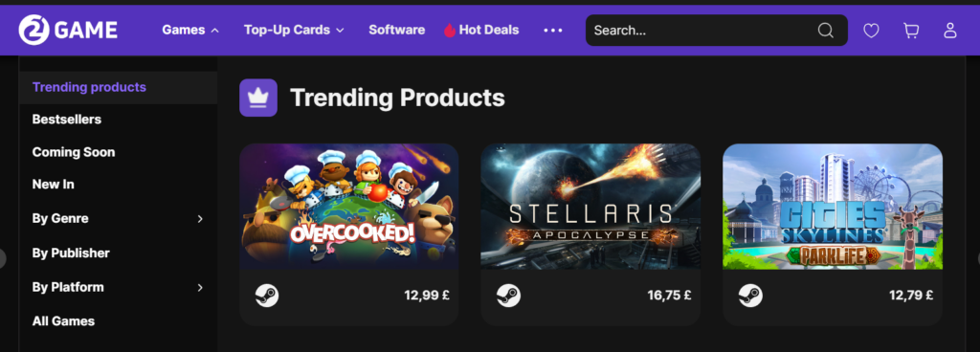Open the Overcooked game thumbnail
Viewport: 980px width, 352px height.
(x=349, y=207)
